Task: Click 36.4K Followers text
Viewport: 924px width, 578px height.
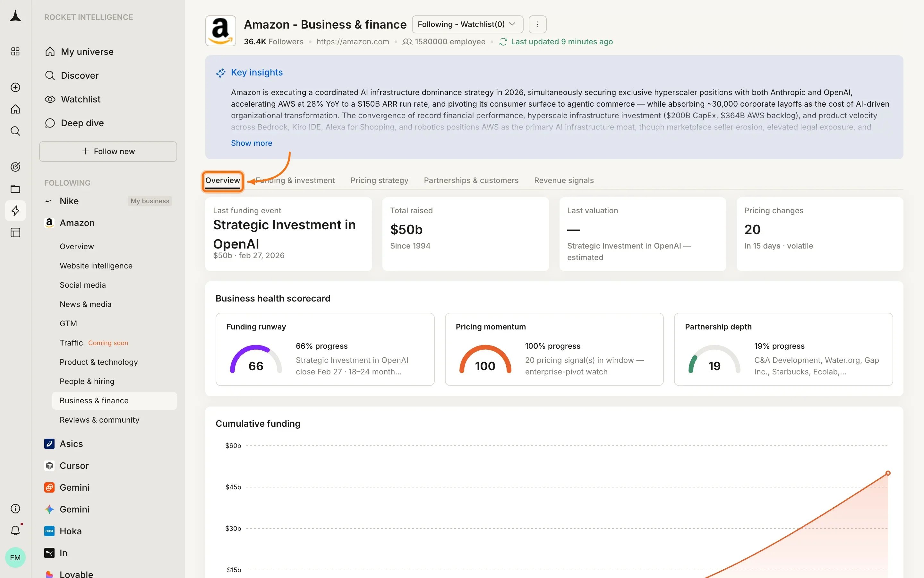Action: click(274, 42)
